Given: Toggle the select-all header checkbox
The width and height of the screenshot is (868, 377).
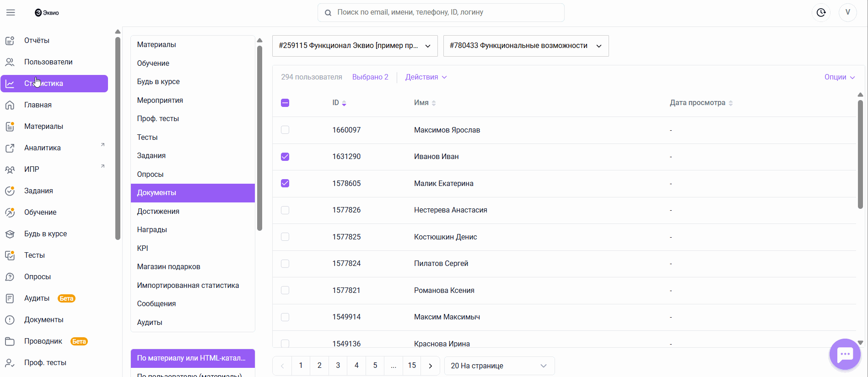Looking at the screenshot, I should coord(285,103).
